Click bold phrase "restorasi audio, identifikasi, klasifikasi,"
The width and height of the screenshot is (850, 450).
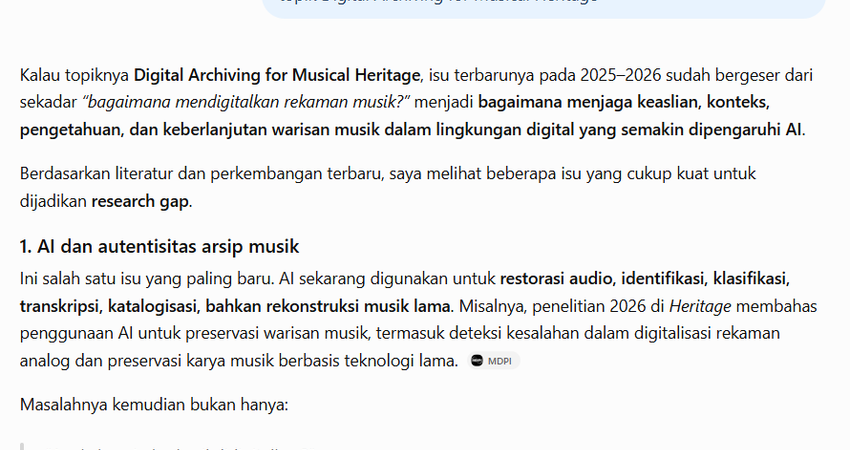645,279
